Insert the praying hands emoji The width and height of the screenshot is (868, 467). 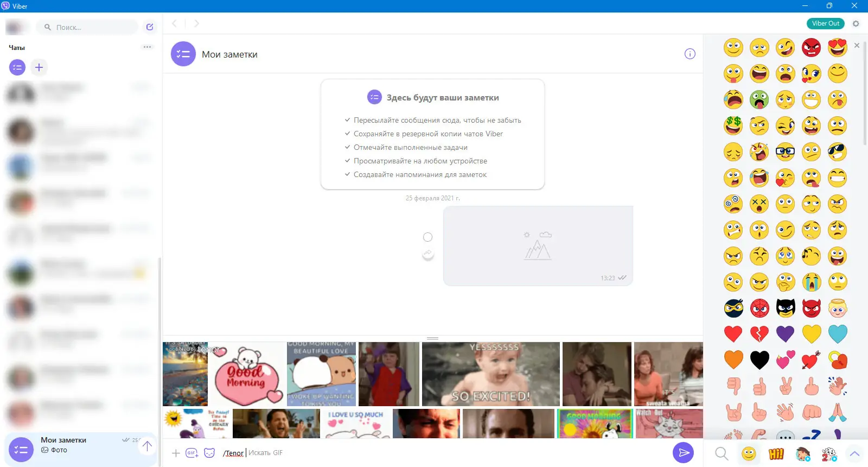point(838,412)
